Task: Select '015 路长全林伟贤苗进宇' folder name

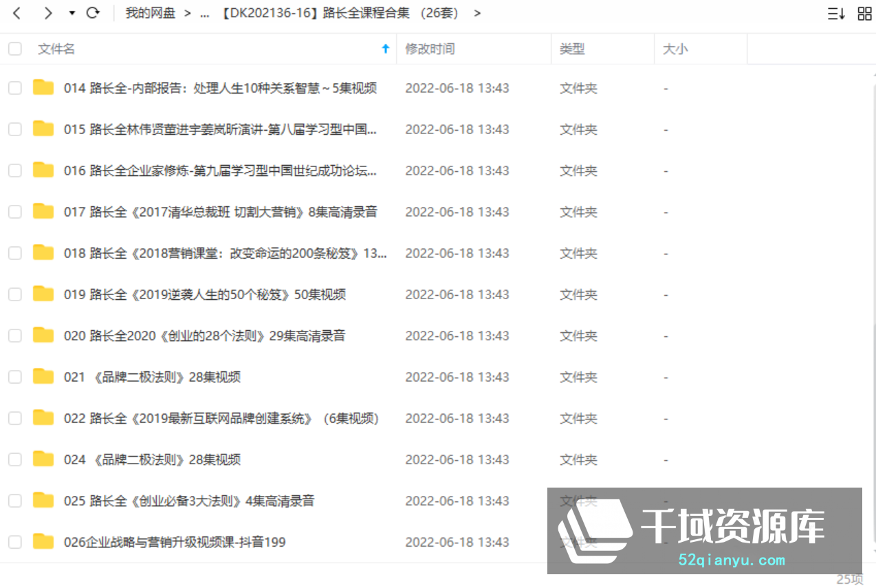Action: (x=221, y=129)
